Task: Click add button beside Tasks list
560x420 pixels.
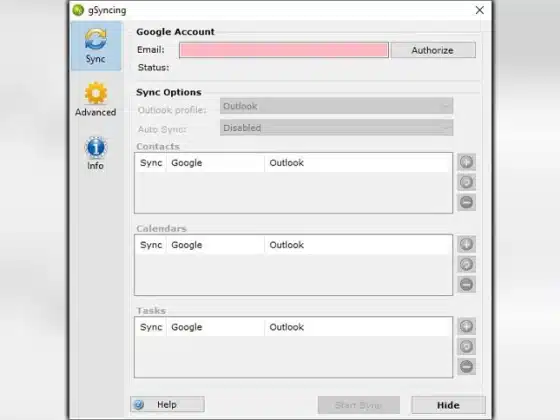Action: (x=466, y=326)
